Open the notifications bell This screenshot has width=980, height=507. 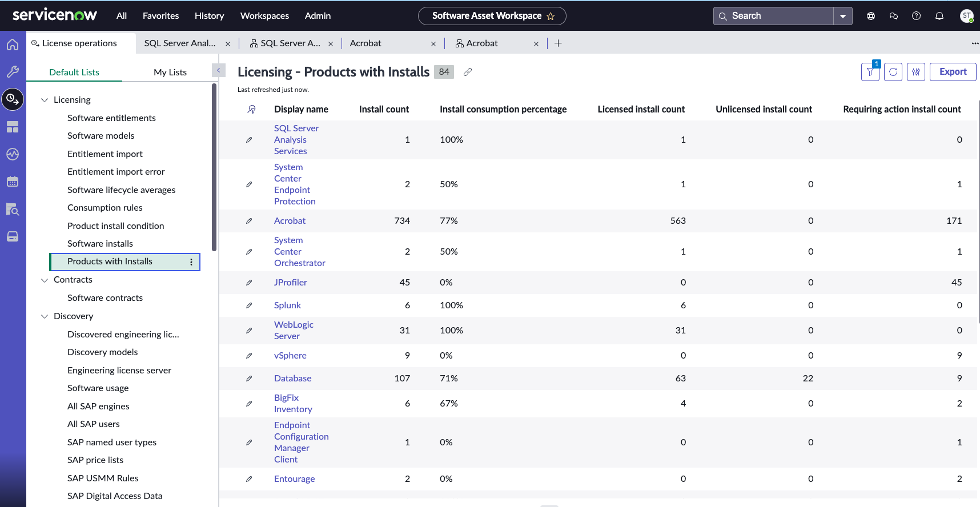coord(939,16)
